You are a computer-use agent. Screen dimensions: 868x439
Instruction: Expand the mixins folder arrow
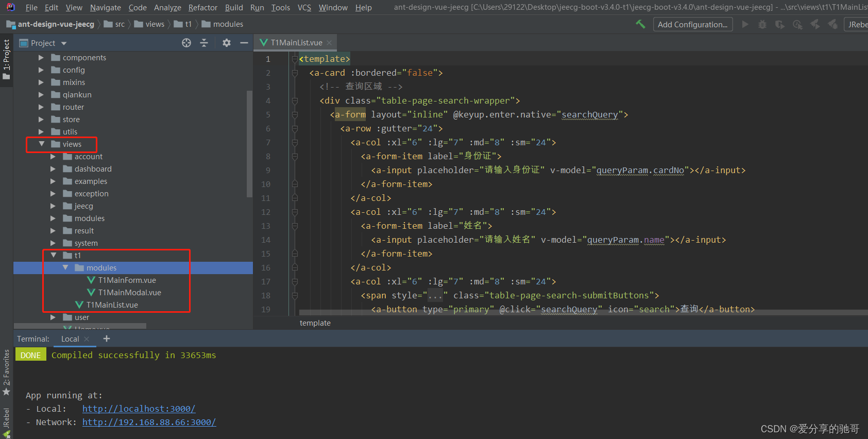point(41,82)
